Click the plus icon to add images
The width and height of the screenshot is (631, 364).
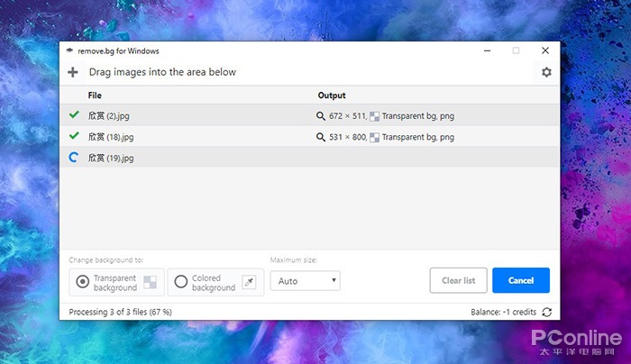[x=73, y=72]
